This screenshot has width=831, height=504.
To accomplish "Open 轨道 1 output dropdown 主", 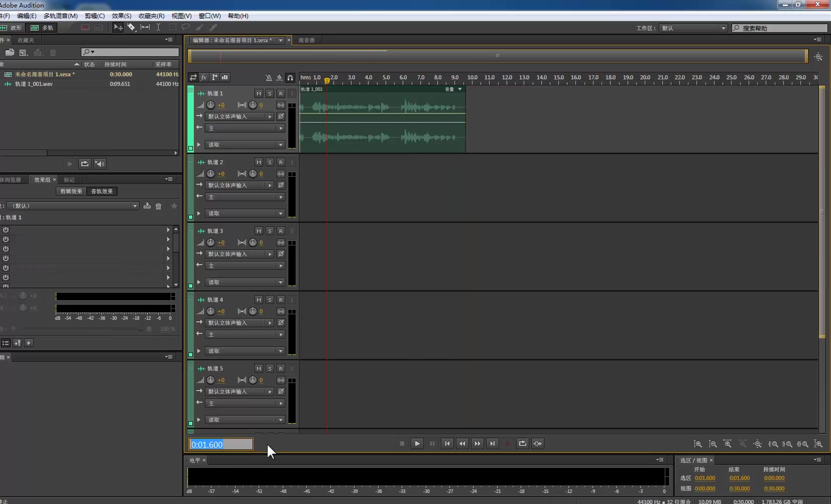I will 245,128.
